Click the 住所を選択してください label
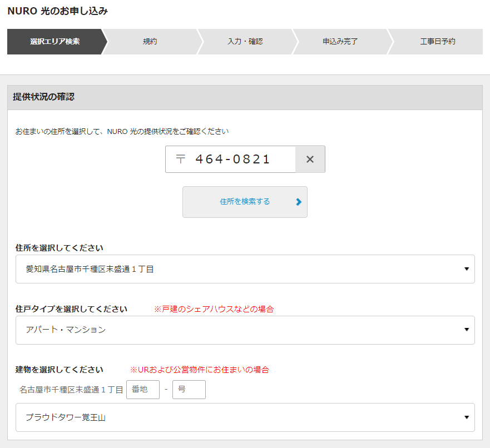This screenshot has height=448, width=490. [60, 248]
